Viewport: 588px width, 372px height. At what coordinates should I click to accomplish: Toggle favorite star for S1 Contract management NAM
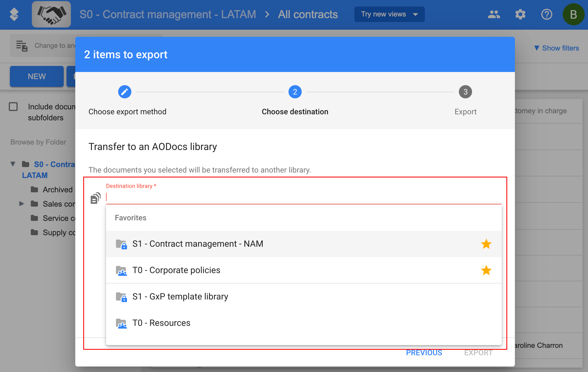486,244
